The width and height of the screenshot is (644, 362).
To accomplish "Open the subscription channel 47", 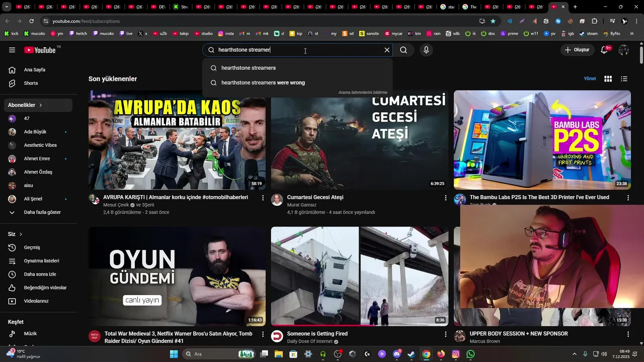I will tap(39, 119).
